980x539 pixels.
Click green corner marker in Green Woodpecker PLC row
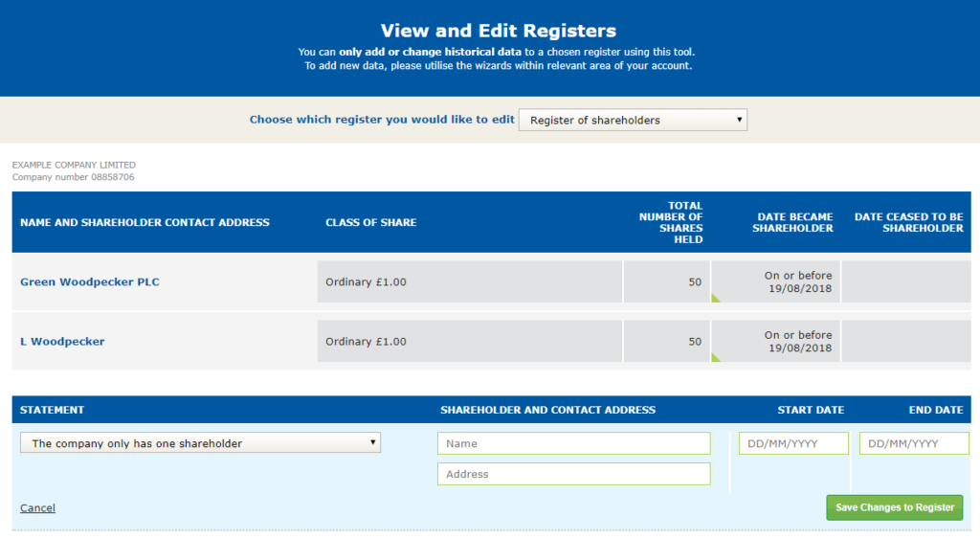click(x=715, y=299)
